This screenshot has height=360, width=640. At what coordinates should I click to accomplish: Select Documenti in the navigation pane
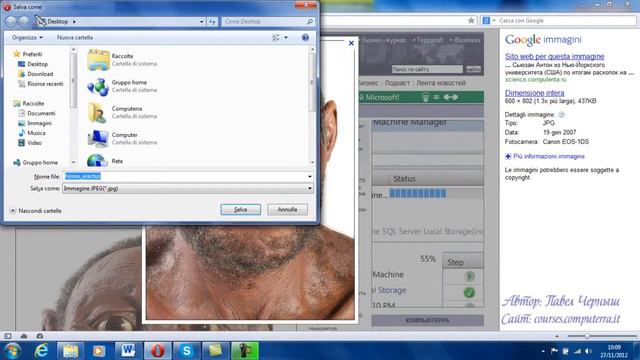[x=37, y=113]
